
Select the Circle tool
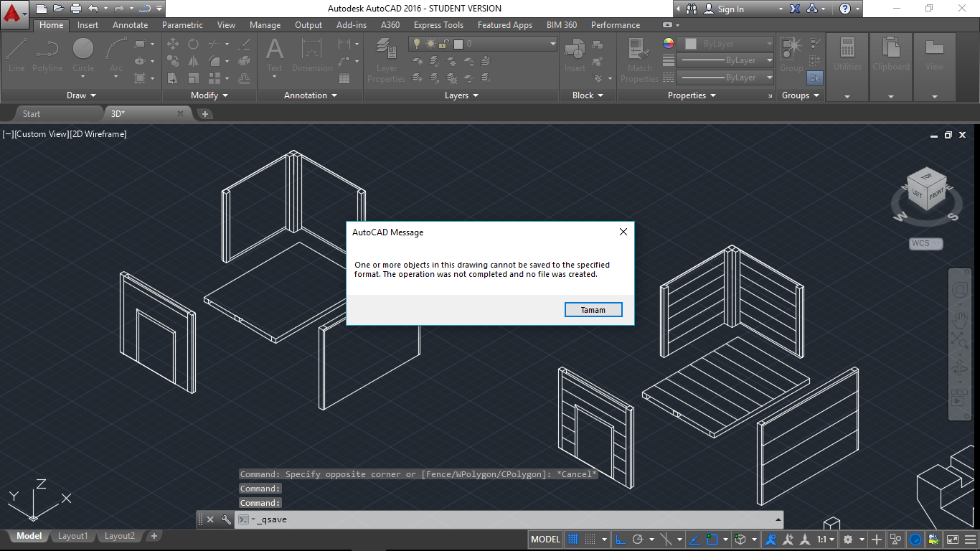pos(83,55)
